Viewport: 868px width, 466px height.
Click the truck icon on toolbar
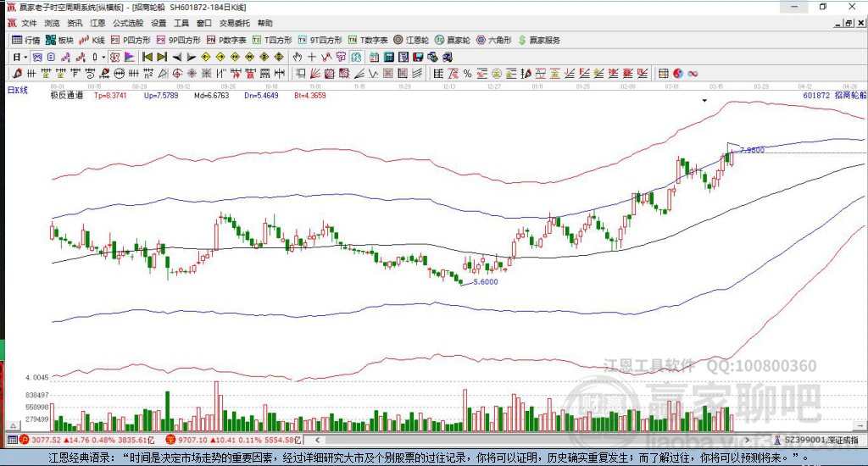(x=448, y=57)
